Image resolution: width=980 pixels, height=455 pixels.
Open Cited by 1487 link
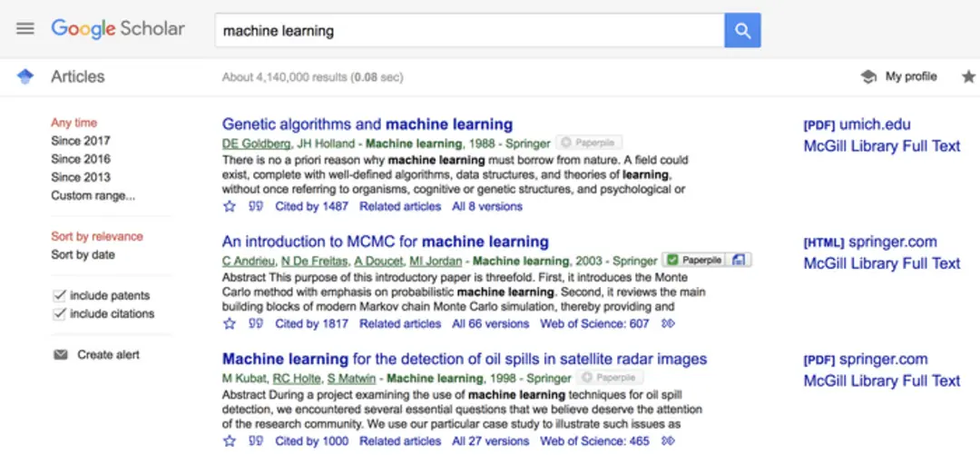pos(312,206)
